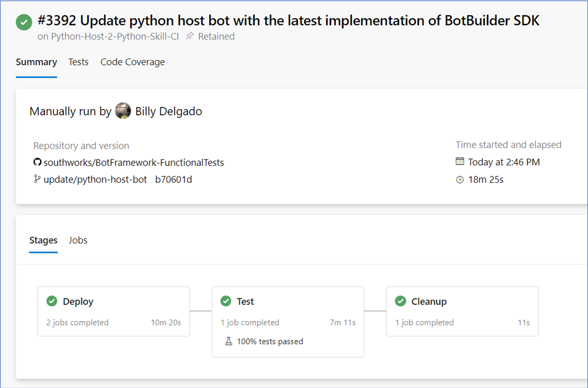Click the Deploy stage success checkmark
588x388 pixels.
52,301
